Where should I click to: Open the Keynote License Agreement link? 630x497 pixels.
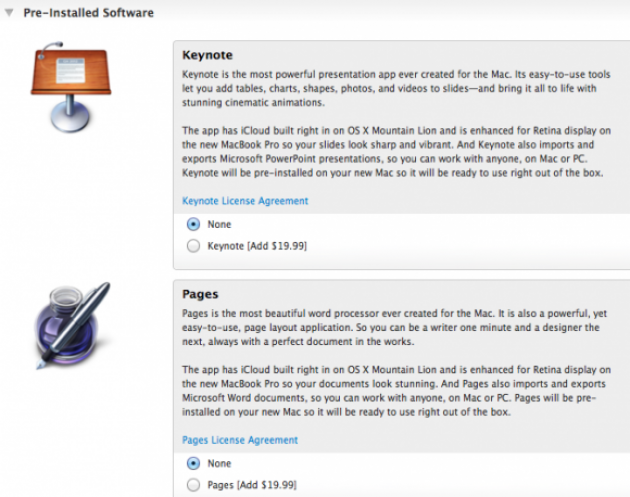(x=245, y=200)
